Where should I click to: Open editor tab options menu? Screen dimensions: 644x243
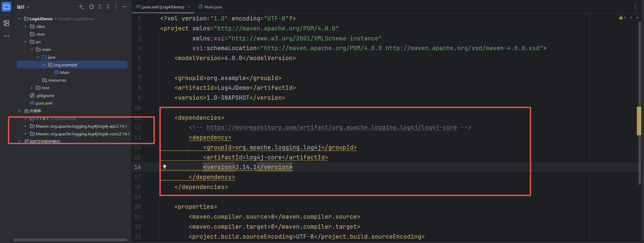635,7
